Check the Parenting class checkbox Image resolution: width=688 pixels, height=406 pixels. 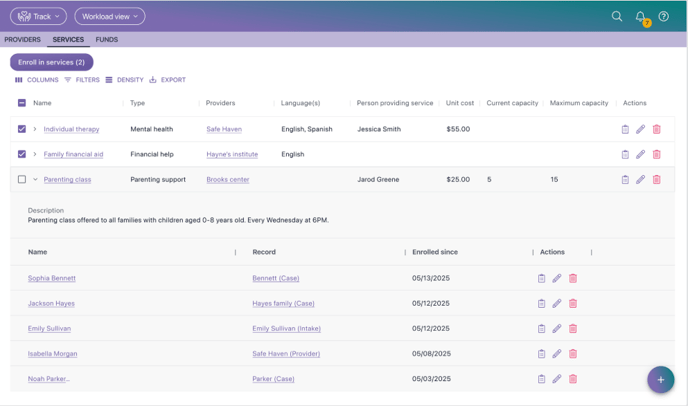point(22,180)
